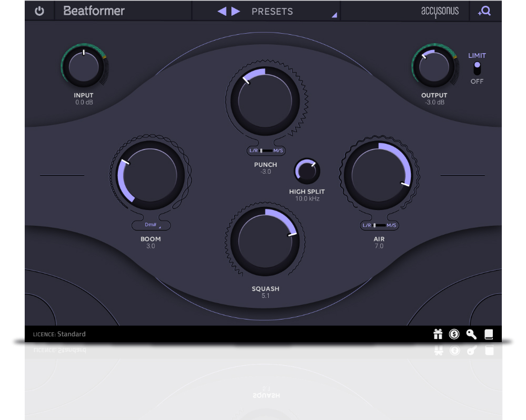Click the SQUASH knob
Image resolution: width=526 pixels, height=420 pixels.
pyautogui.click(x=265, y=242)
